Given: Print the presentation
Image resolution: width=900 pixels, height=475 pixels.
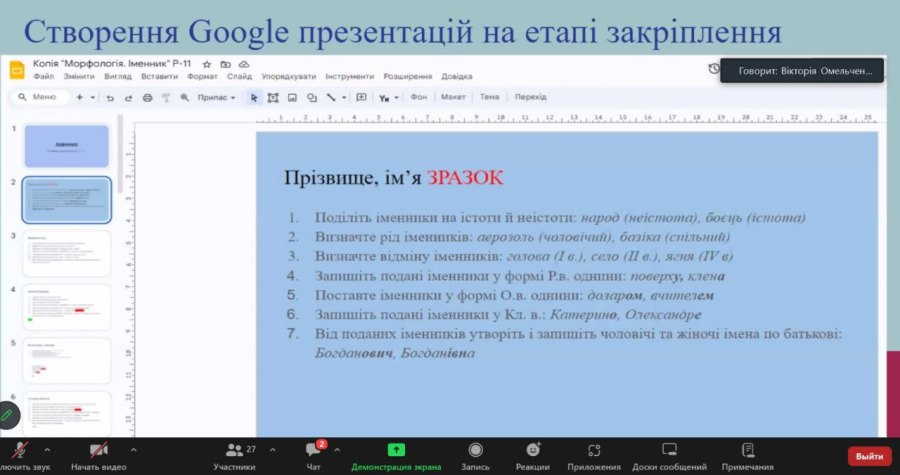Looking at the screenshot, I should [x=148, y=98].
